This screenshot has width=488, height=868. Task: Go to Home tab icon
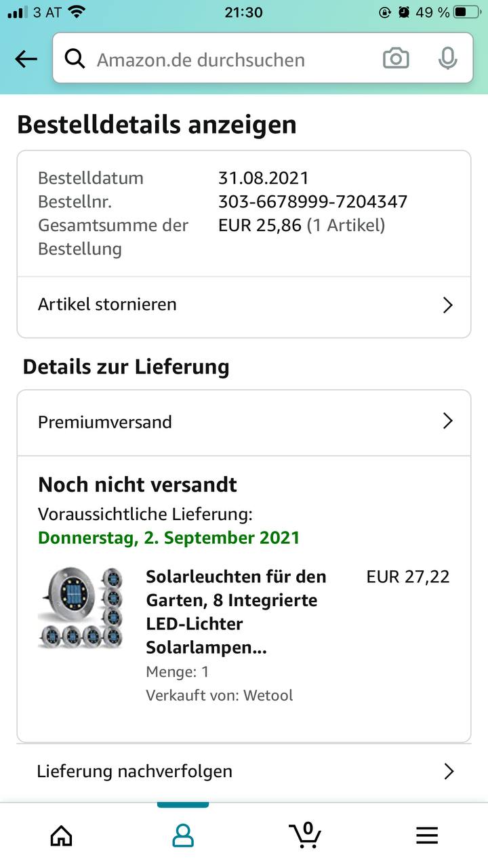coord(61,835)
